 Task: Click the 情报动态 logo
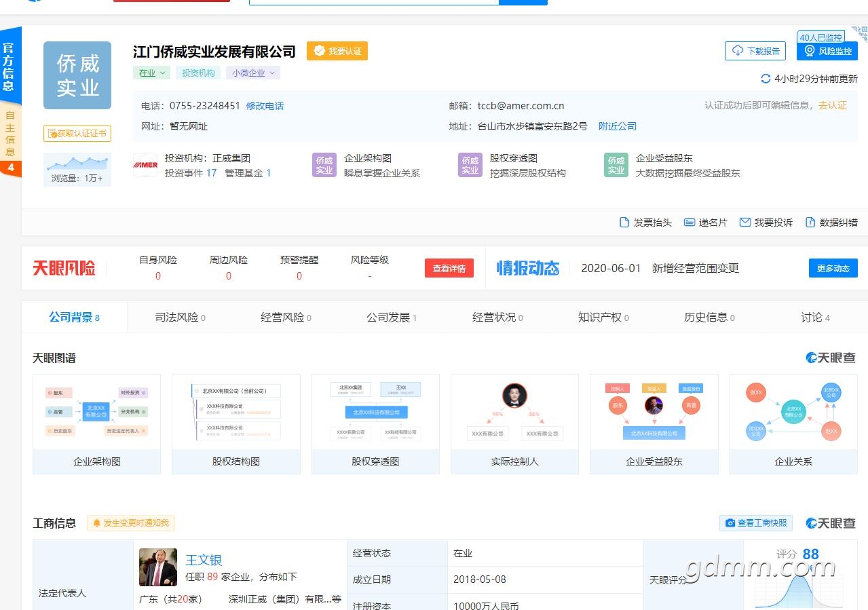click(x=528, y=268)
